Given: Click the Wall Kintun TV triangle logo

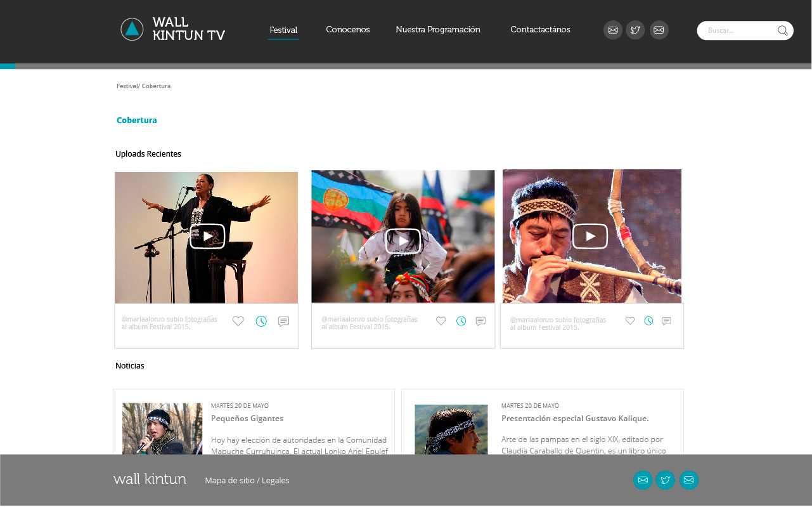Looking at the screenshot, I should (x=132, y=29).
